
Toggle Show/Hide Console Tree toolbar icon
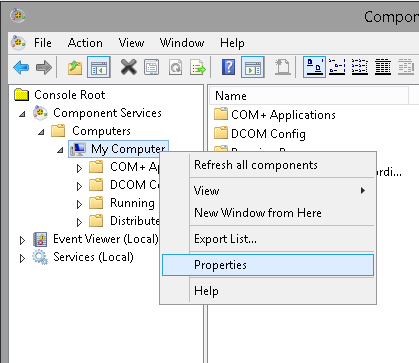(99, 67)
